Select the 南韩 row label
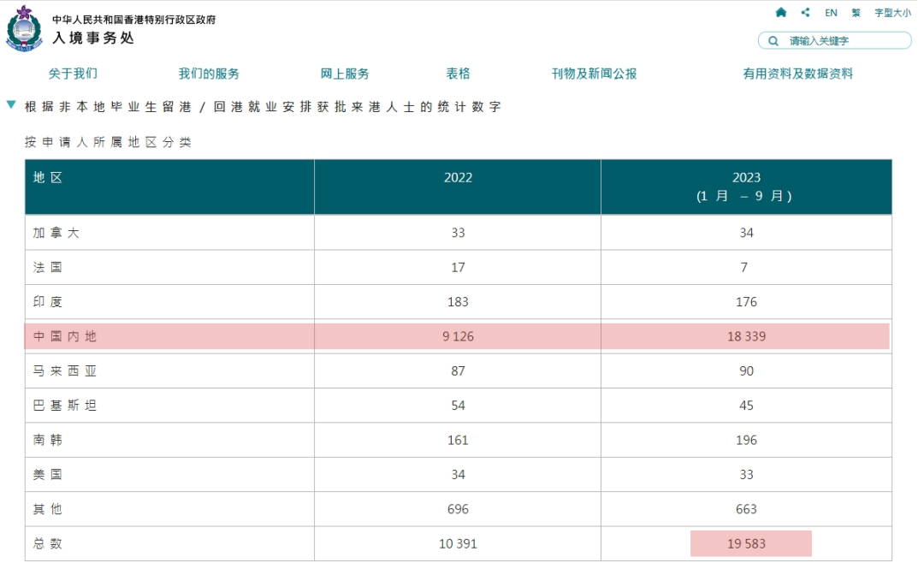Screen dimensions: 924x575 [x=48, y=440]
